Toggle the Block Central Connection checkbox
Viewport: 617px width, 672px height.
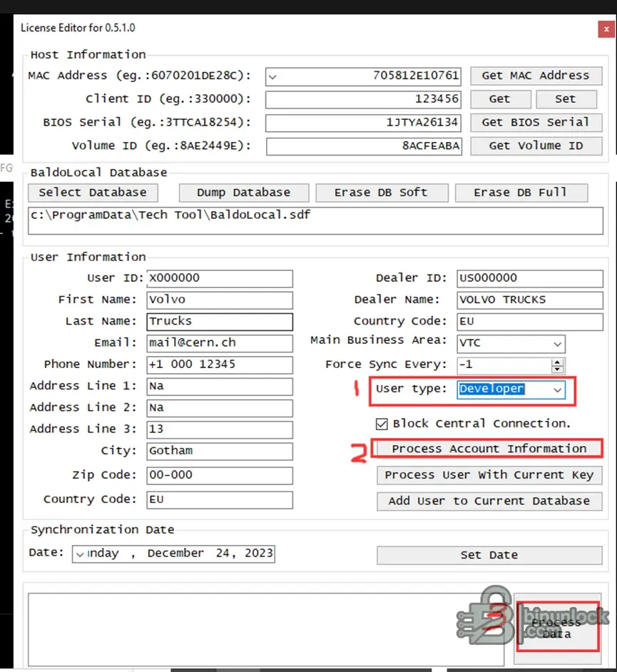[382, 423]
